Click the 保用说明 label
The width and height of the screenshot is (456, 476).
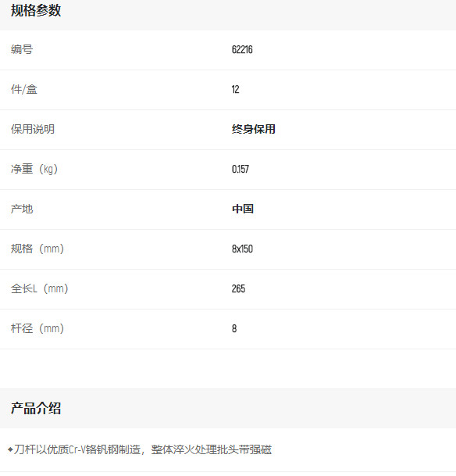coord(33,129)
